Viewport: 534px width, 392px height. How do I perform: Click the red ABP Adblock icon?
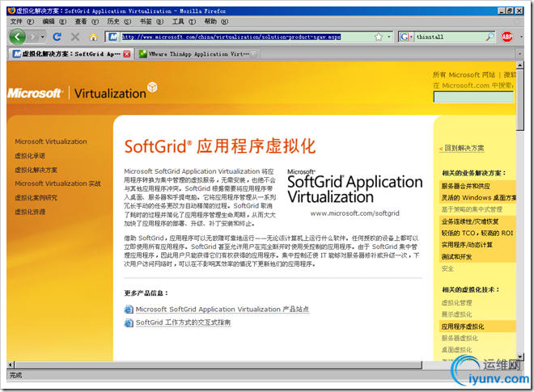point(507,36)
